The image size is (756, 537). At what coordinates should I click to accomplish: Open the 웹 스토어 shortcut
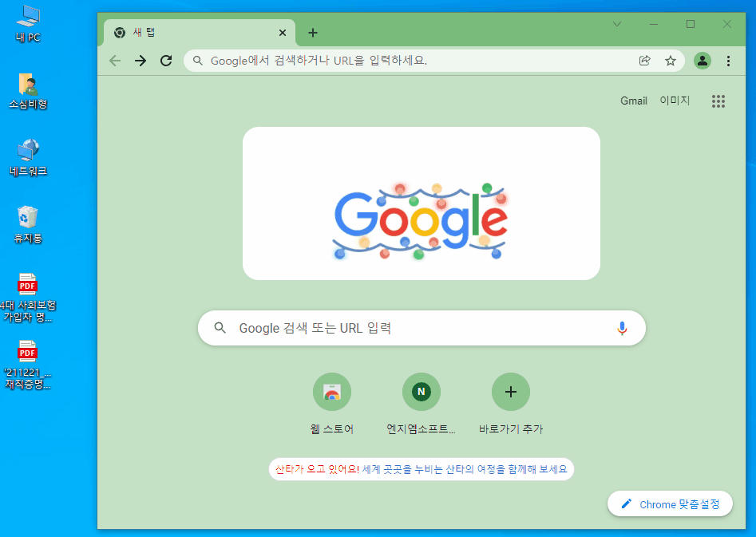332,404
